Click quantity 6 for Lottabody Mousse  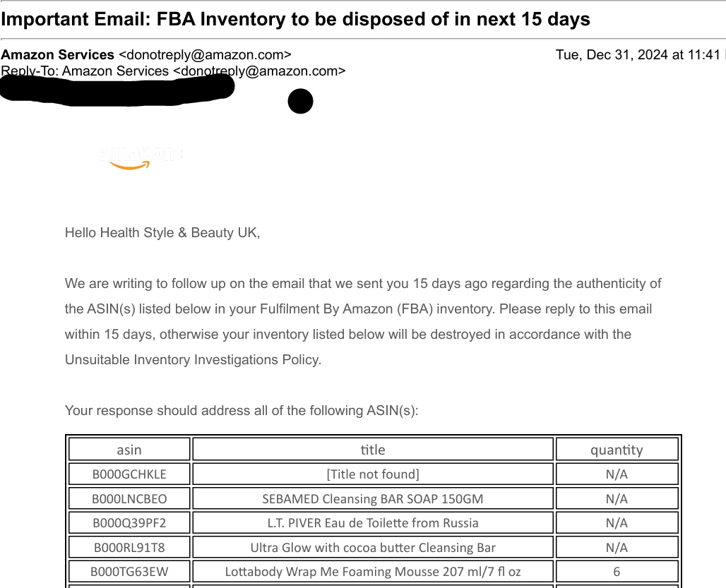[x=617, y=571]
